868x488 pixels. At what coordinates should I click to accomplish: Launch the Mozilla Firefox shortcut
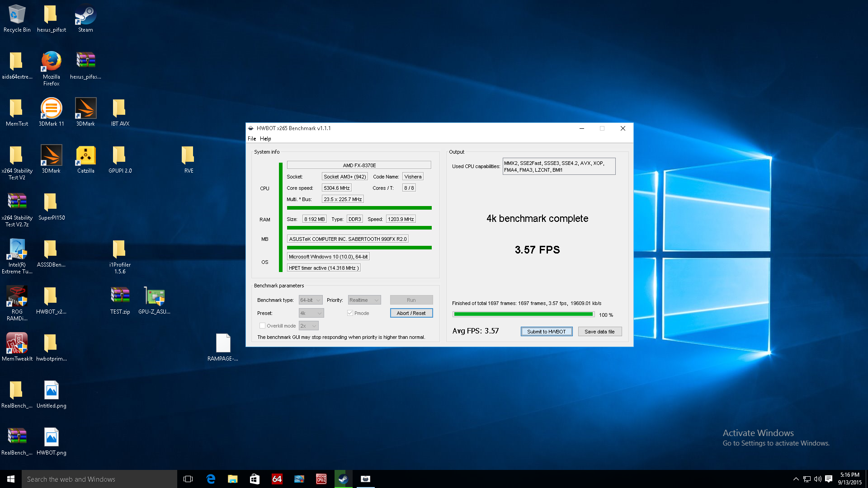pyautogui.click(x=51, y=68)
